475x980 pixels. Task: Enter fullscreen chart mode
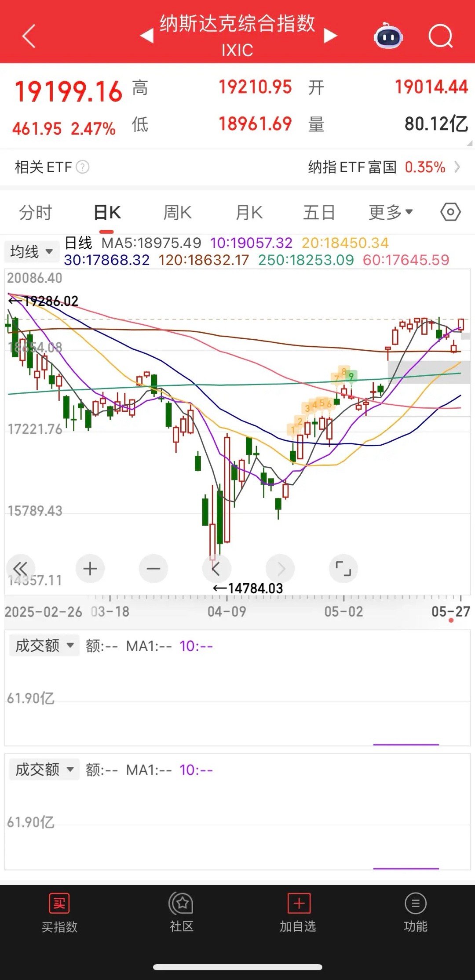pyautogui.click(x=343, y=569)
